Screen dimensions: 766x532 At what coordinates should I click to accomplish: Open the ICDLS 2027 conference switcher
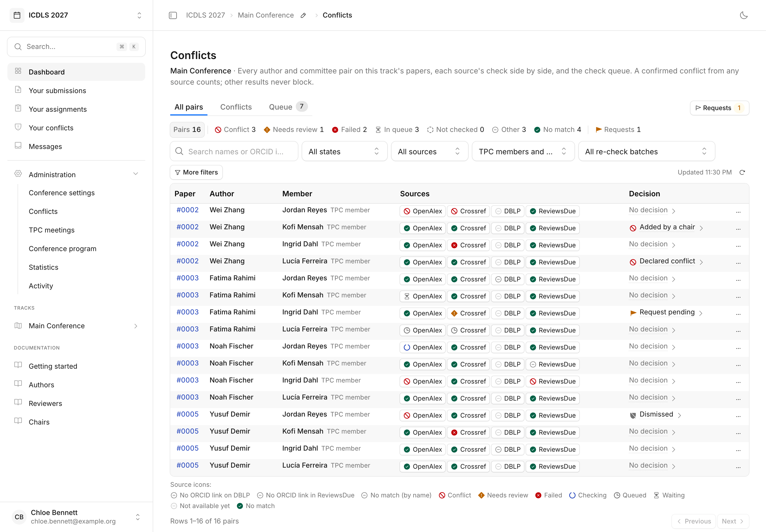click(76, 15)
